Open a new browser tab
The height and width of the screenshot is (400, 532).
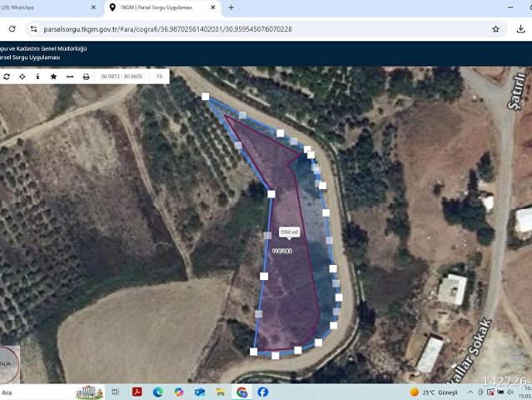click(x=231, y=7)
